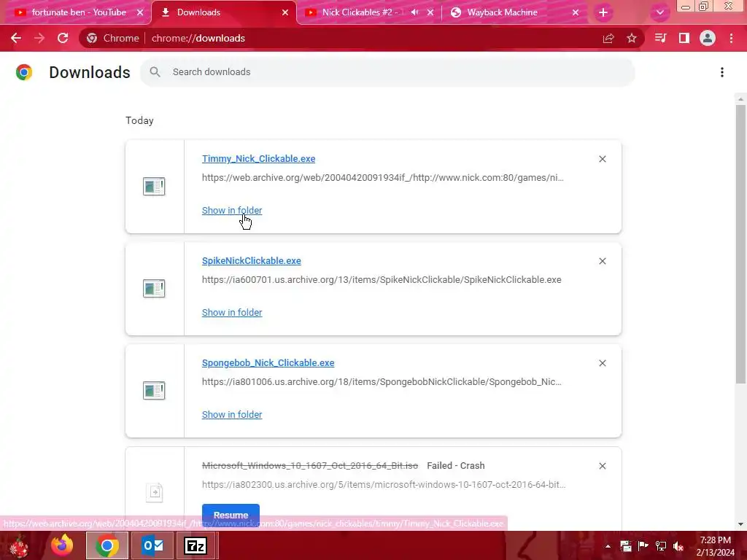
Task: Click the Spongebob_Nick_Clickable.exe file icon
Action: (154, 391)
